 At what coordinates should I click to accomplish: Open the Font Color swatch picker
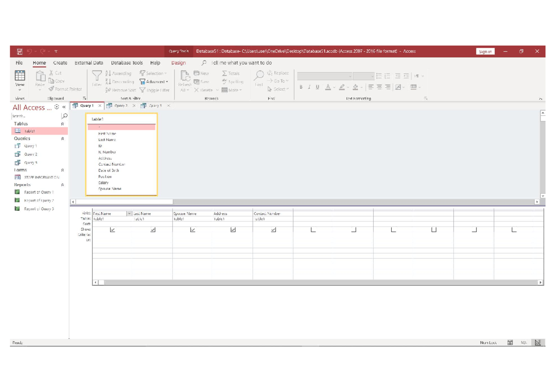pyautogui.click(x=334, y=87)
